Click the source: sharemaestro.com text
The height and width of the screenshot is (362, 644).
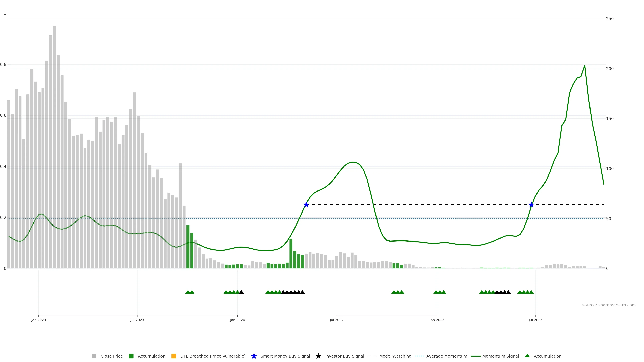click(x=609, y=305)
